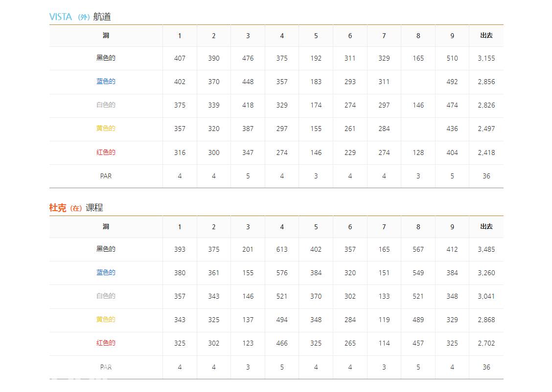Click the VISTA course heading
The height and width of the screenshot is (392, 552).
[x=80, y=17]
